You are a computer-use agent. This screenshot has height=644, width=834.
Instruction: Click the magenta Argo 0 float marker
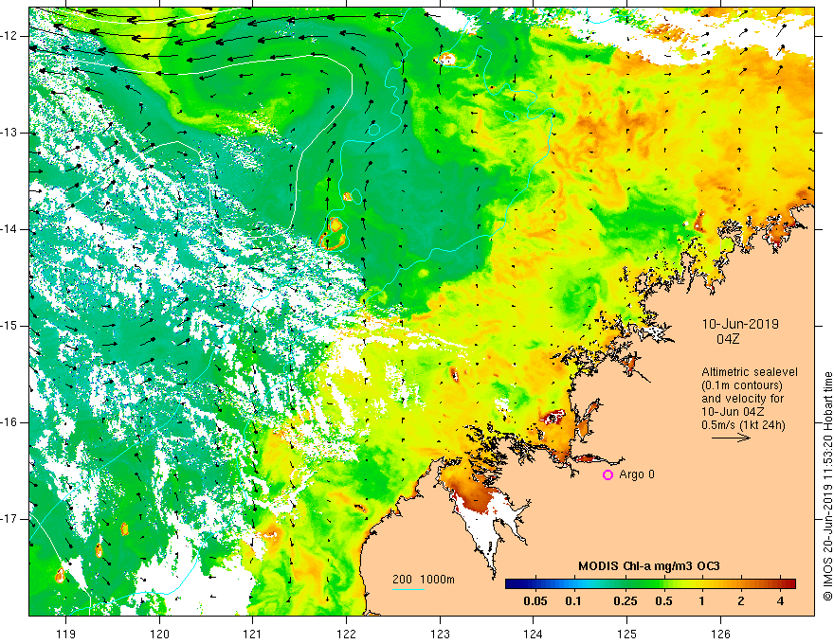coord(607,474)
